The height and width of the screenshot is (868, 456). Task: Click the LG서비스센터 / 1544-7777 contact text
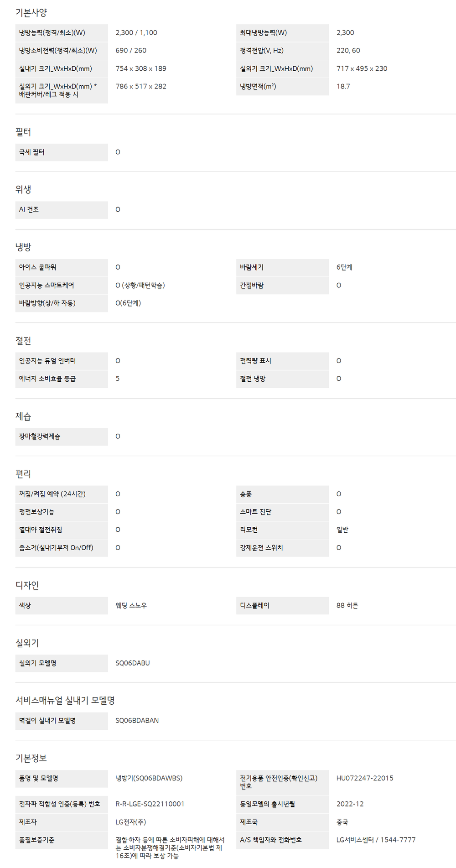coord(376,840)
